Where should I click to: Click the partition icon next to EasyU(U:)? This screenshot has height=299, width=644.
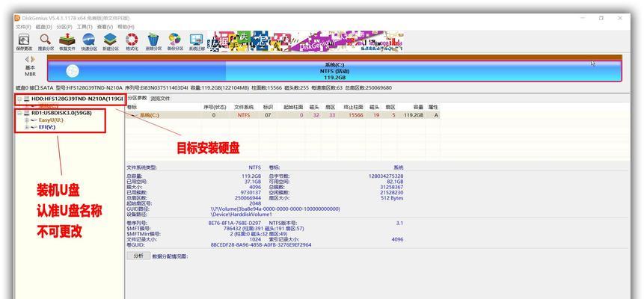34,120
